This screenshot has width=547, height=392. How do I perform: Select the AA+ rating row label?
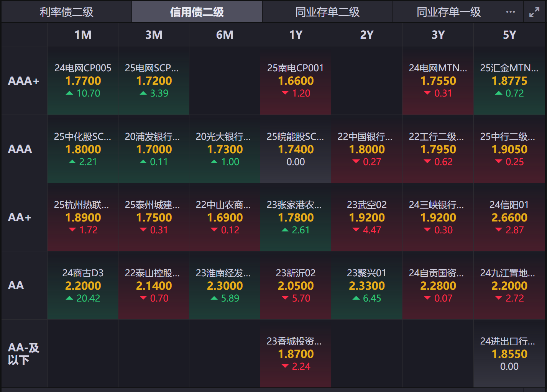point(24,217)
